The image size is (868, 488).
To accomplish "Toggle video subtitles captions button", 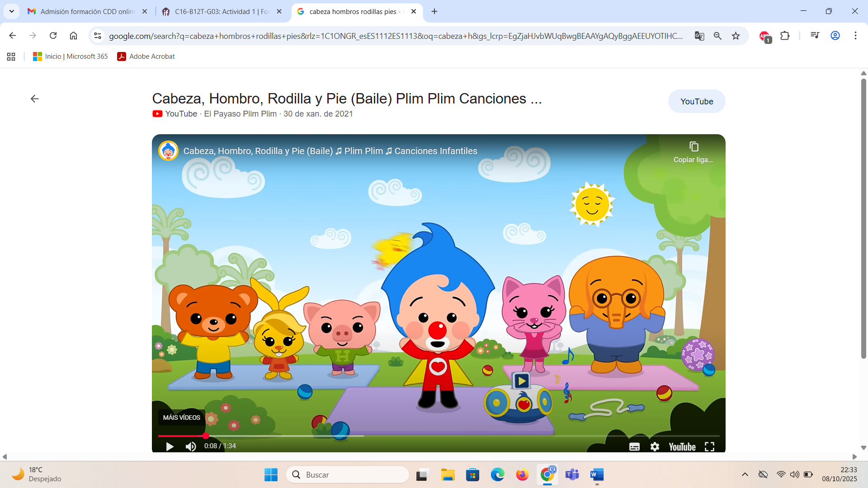I will (634, 446).
